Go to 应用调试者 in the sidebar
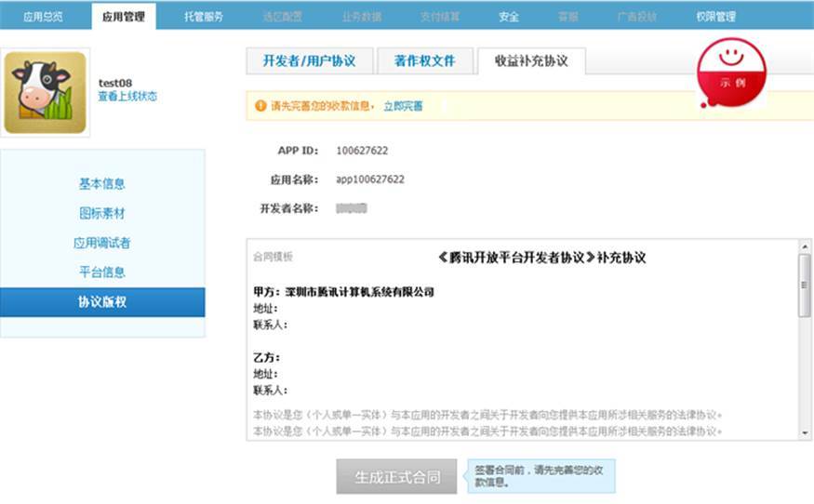This screenshot has height=504, width=814. tap(102, 243)
